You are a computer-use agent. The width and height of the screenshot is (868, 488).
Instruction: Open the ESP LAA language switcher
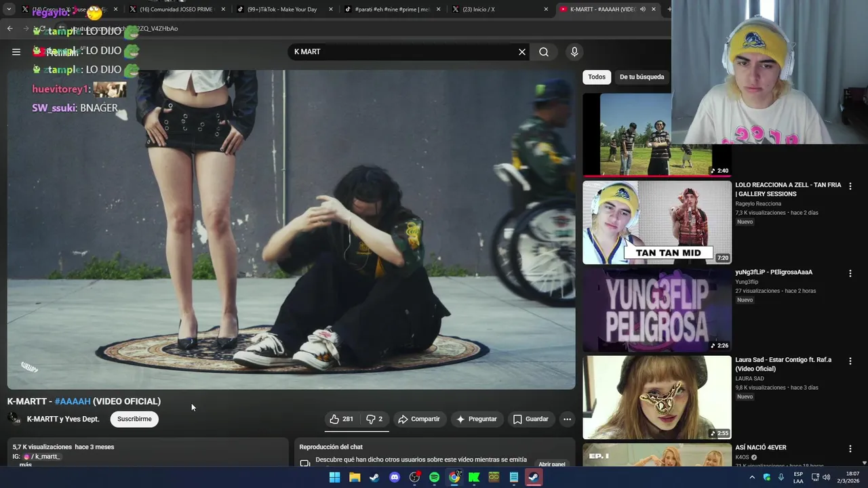(798, 477)
